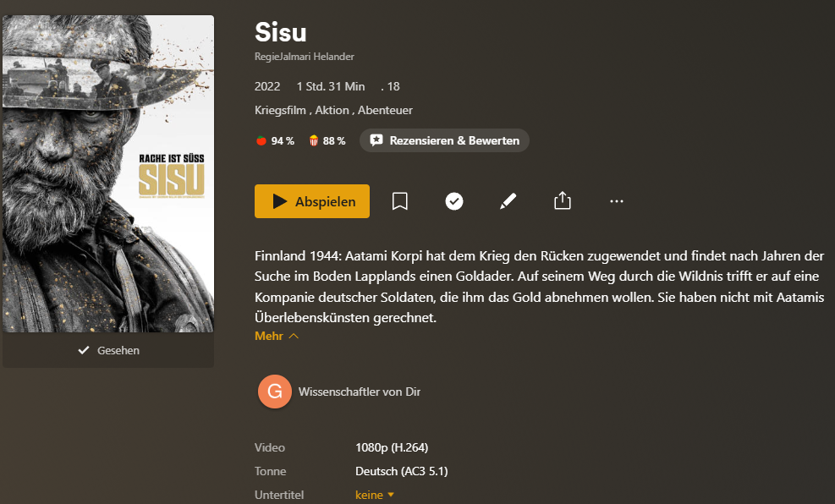Screen dimensions: 835x504
Task: Play the movie with Abspielen button
Action: [312, 201]
